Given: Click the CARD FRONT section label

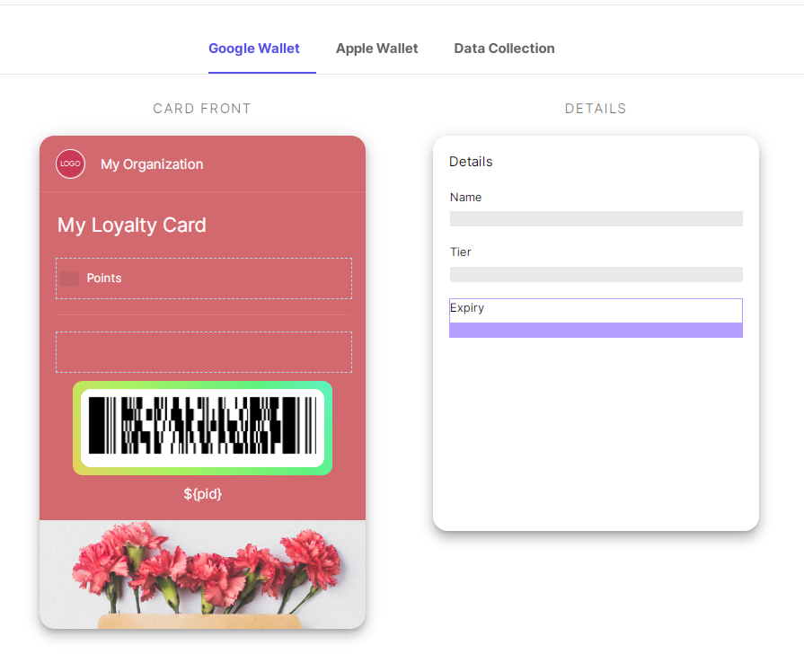Looking at the screenshot, I should [202, 109].
